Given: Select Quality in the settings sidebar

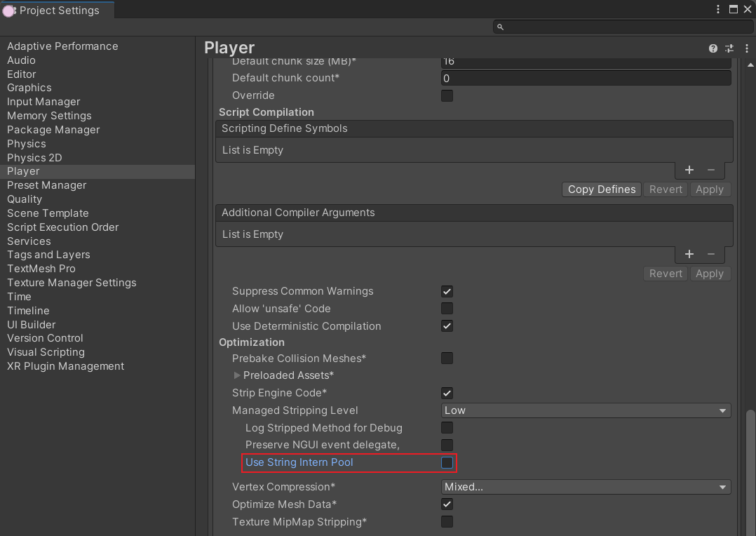Looking at the screenshot, I should tap(25, 199).
